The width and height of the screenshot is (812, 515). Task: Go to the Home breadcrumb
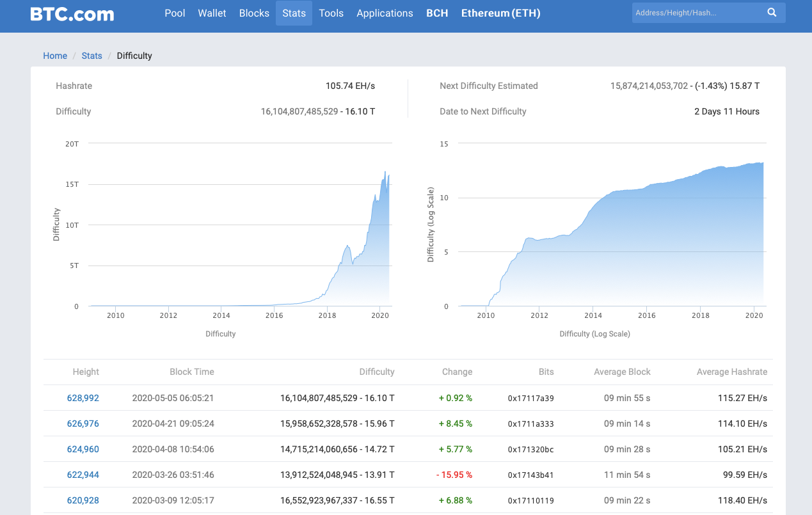point(55,56)
